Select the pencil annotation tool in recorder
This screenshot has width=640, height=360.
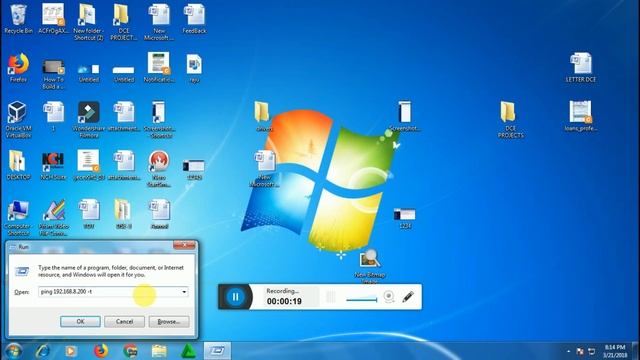[x=408, y=297]
